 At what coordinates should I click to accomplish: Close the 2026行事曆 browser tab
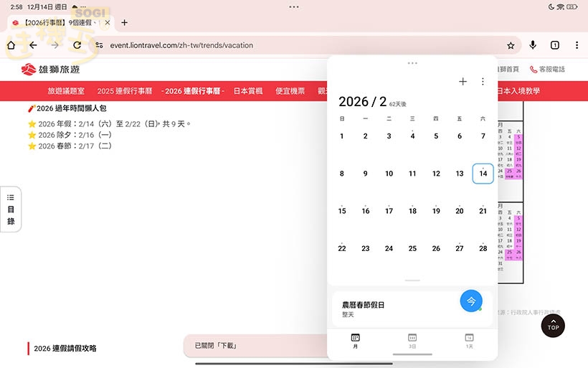click(x=108, y=22)
